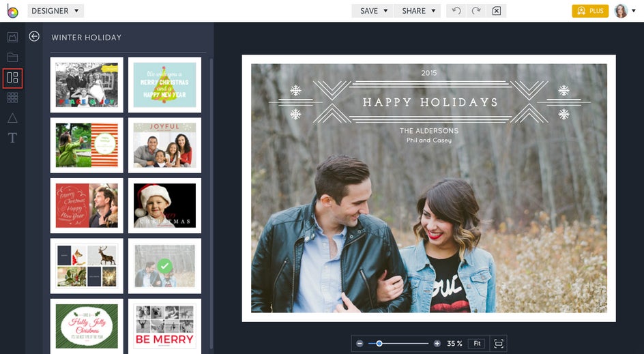Click the HAPPY HOLIDAYS text on canvas
The image size is (644, 354).
430,102
